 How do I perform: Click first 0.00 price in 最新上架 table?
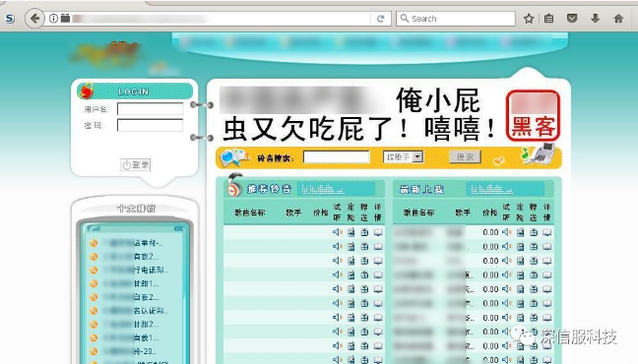(x=490, y=232)
